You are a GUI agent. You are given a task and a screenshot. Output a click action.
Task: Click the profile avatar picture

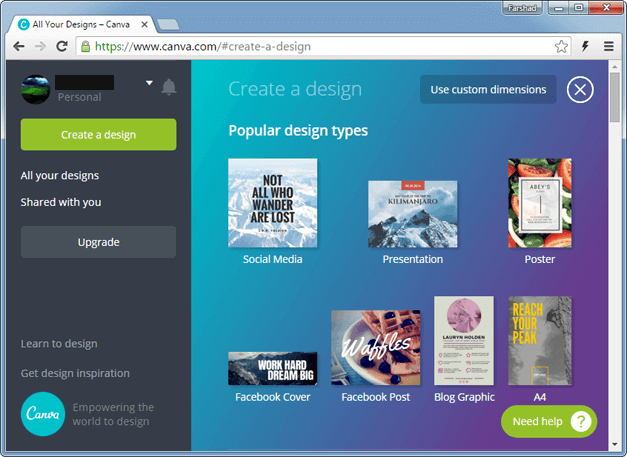click(x=35, y=90)
